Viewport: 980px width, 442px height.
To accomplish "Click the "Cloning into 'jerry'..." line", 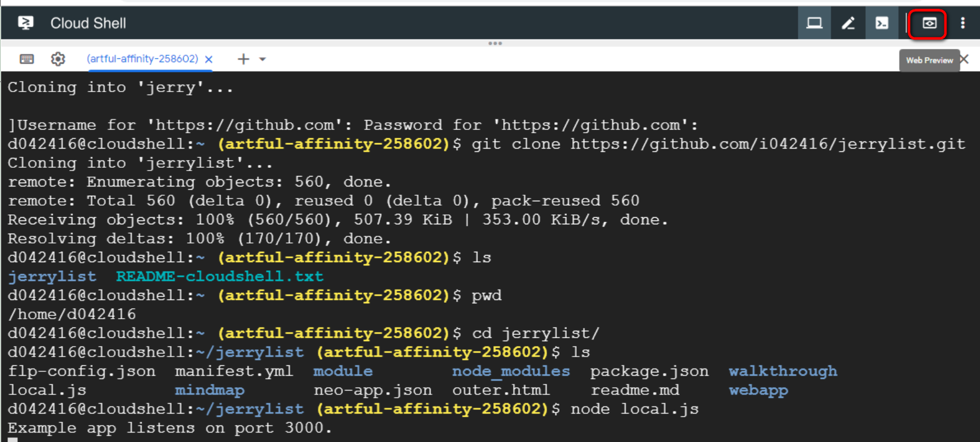I will (x=121, y=87).
